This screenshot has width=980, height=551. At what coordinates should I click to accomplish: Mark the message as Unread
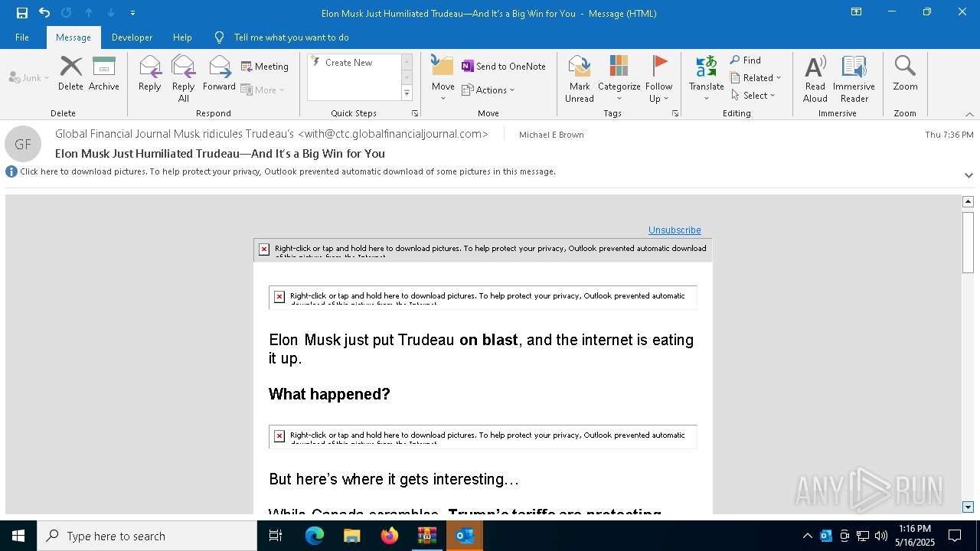point(580,78)
